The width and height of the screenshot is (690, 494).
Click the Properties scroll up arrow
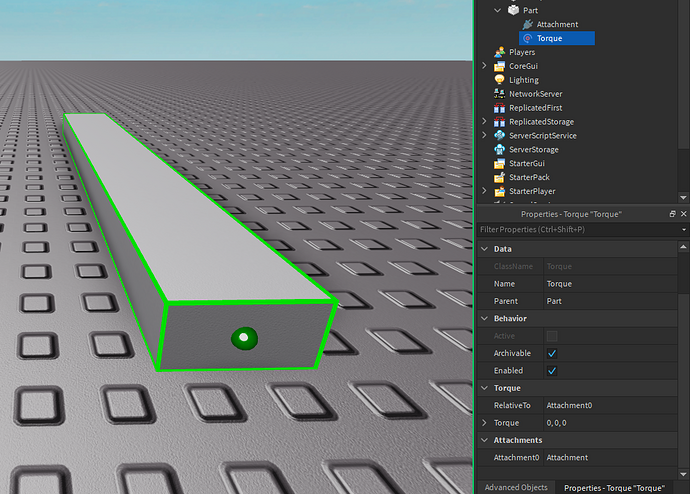[683, 247]
